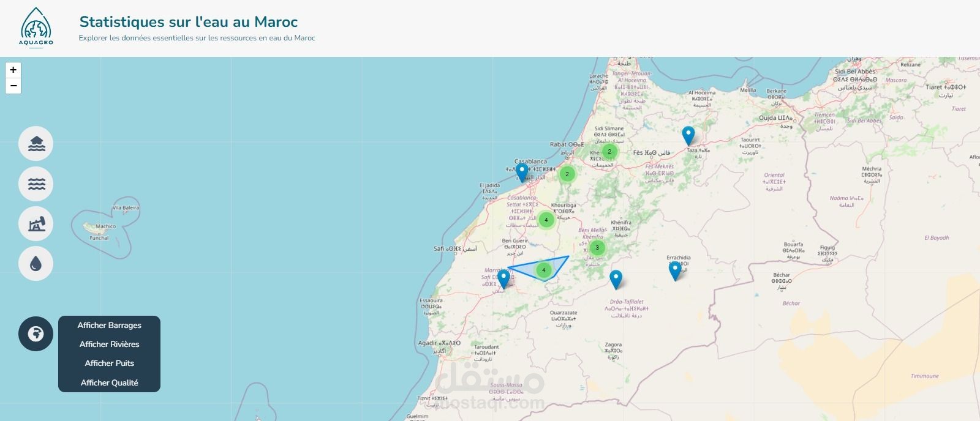The height and width of the screenshot is (421, 980).
Task: Click the dark globe layers button
Action: click(x=36, y=334)
